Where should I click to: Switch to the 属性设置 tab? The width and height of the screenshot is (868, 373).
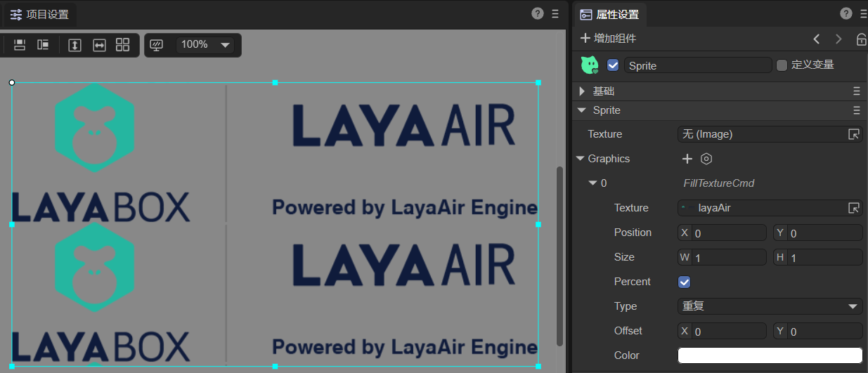[609, 14]
